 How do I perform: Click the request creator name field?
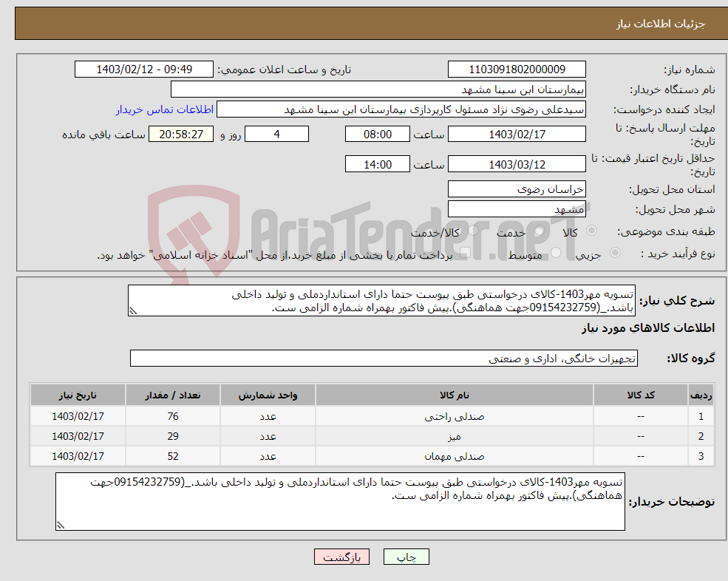(x=401, y=109)
